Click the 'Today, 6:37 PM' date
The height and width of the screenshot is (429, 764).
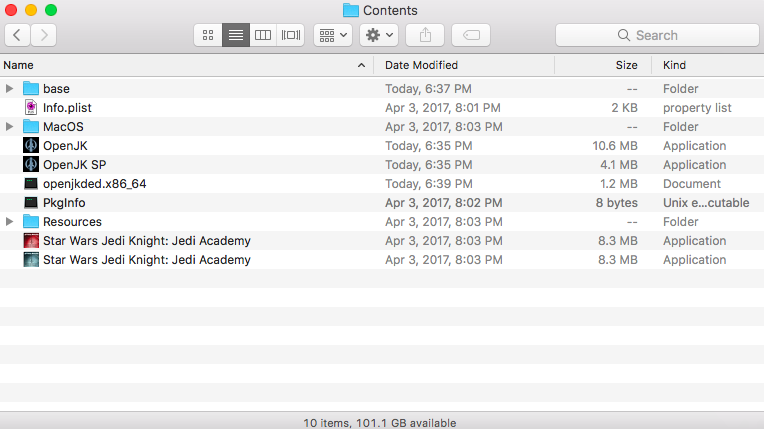click(428, 89)
